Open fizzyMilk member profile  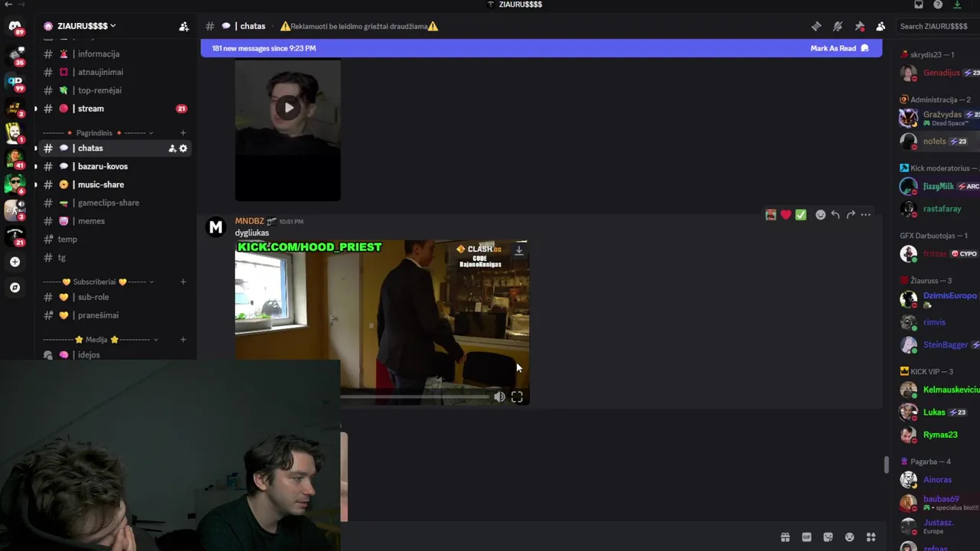pos(939,186)
